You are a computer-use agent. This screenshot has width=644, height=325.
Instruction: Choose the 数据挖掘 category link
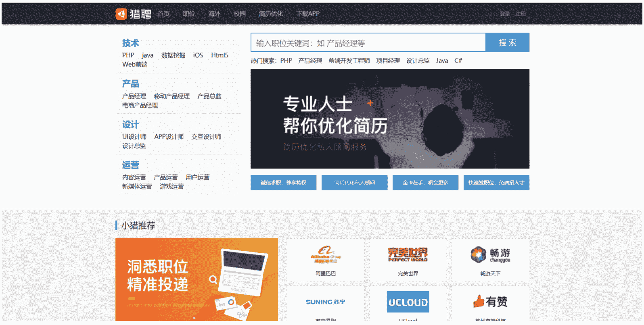173,55
